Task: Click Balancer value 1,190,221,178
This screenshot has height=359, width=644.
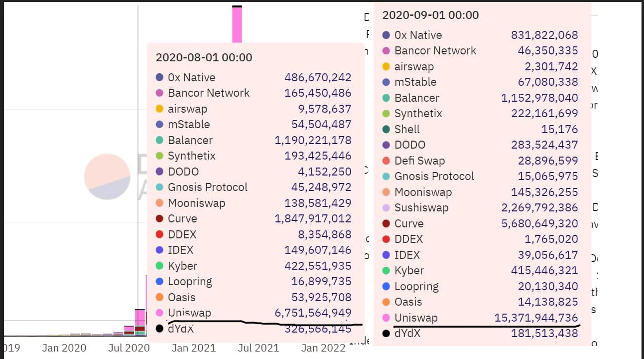Action: pos(313,140)
